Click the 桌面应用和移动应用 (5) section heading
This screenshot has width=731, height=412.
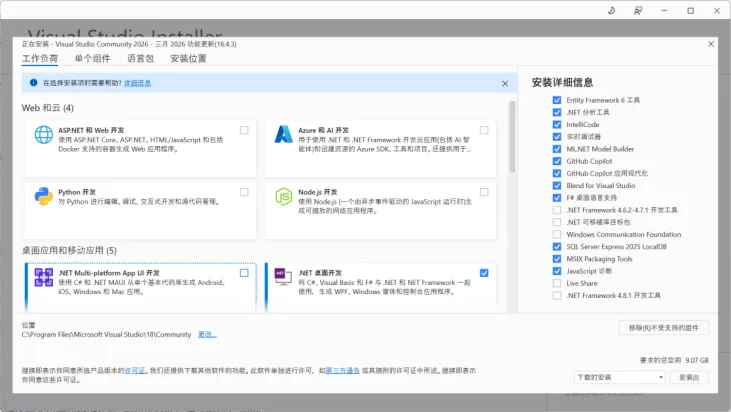click(69, 251)
